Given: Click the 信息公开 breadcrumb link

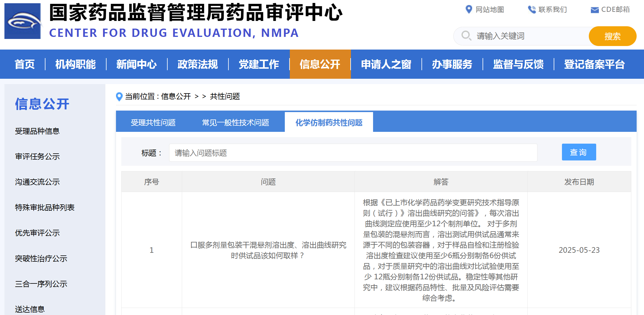Looking at the screenshot, I should coord(176,96).
